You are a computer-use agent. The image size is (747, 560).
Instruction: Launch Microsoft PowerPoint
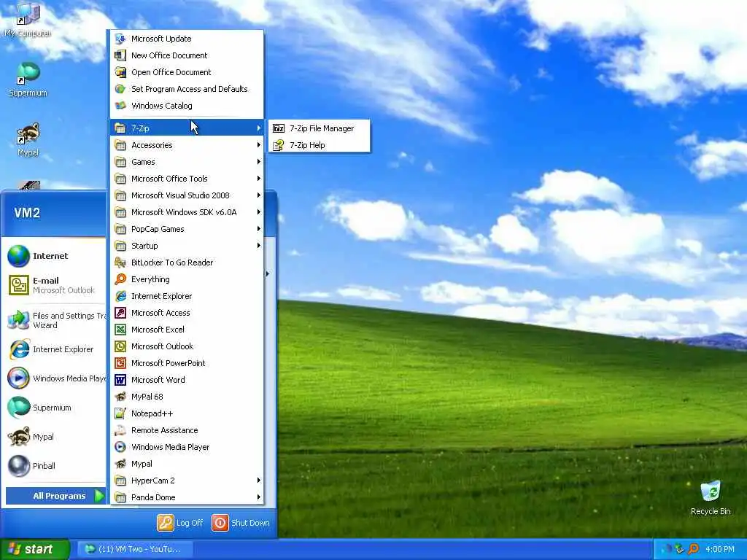pos(187,363)
